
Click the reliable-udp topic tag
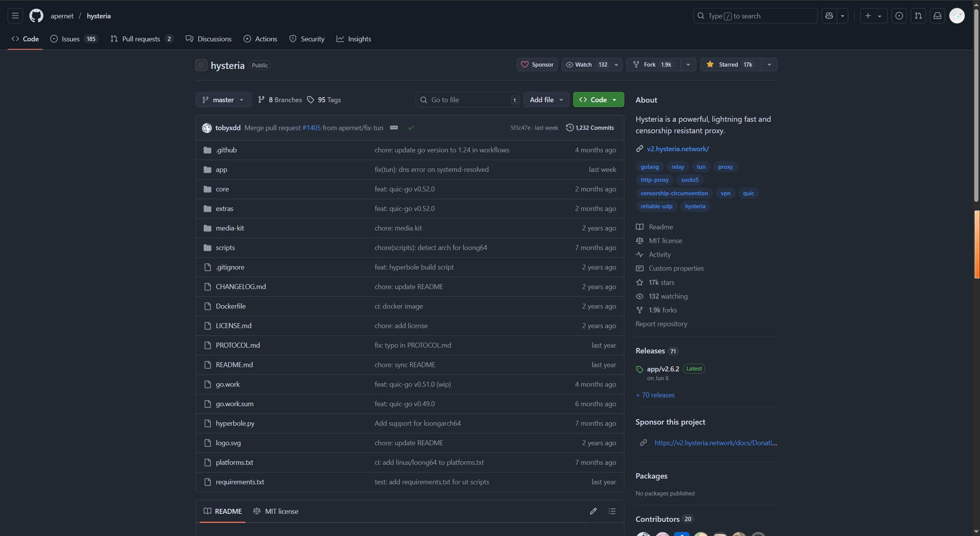(x=656, y=206)
